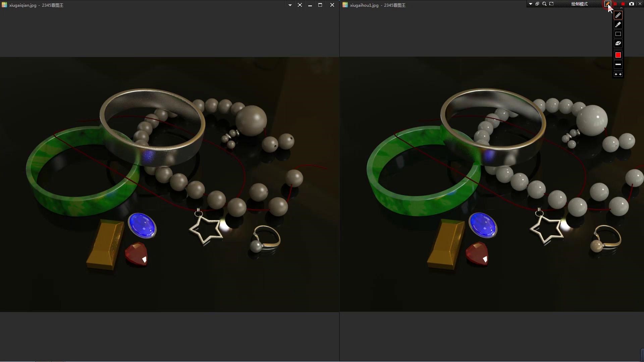
Task: Click the magnifier zoom icon in toolbar
Action: (544, 4)
